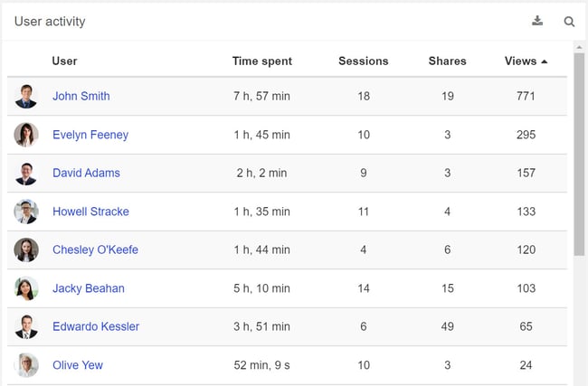Click Evelyn Feeney's avatar photo
Image resolution: width=588 pixels, height=386 pixels.
coord(26,135)
